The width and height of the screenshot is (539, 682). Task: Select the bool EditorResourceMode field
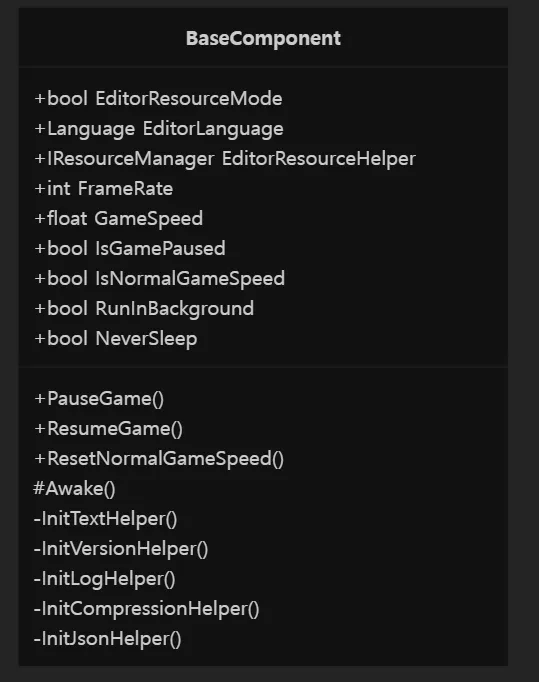click(158, 99)
